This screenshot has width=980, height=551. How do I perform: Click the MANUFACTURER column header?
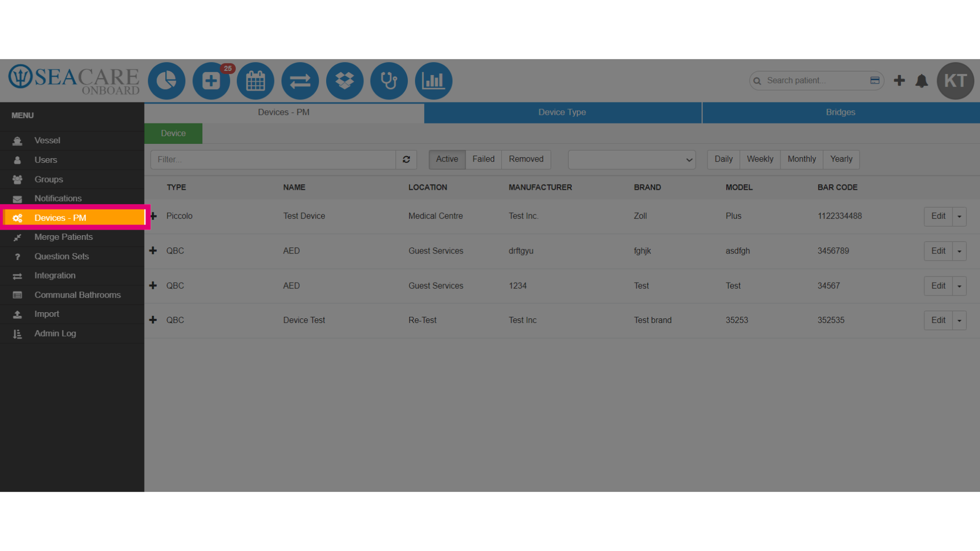pos(540,187)
